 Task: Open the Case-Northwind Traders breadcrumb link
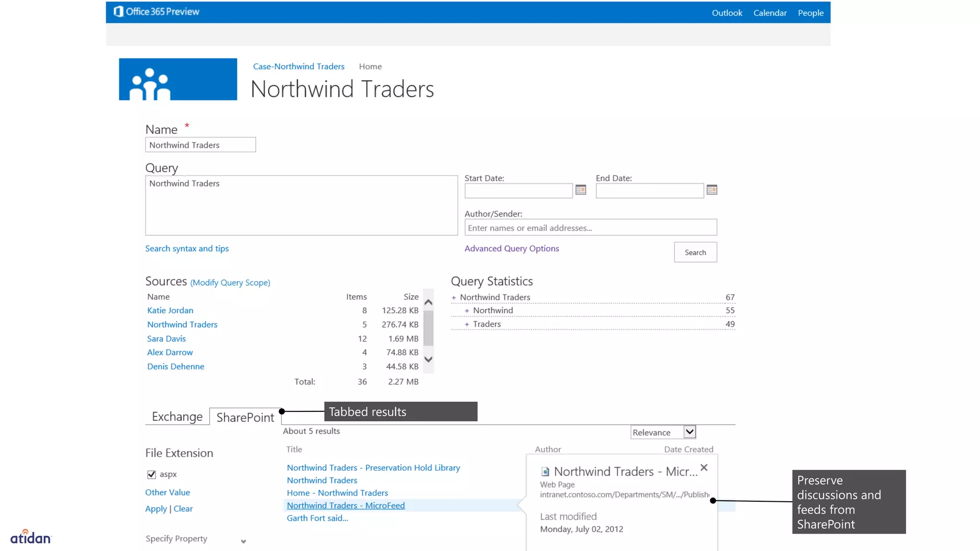(299, 66)
